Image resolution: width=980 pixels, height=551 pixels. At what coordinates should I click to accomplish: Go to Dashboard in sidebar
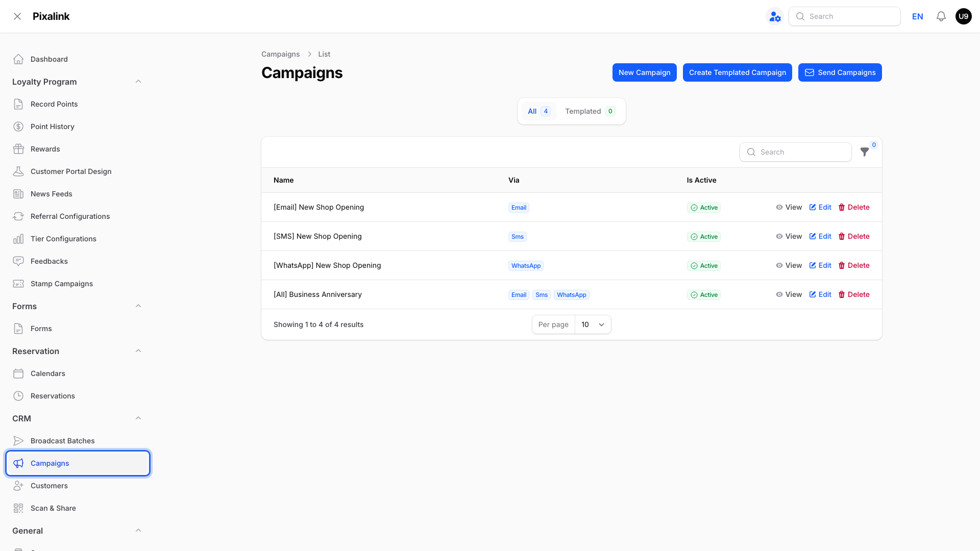tap(78, 59)
